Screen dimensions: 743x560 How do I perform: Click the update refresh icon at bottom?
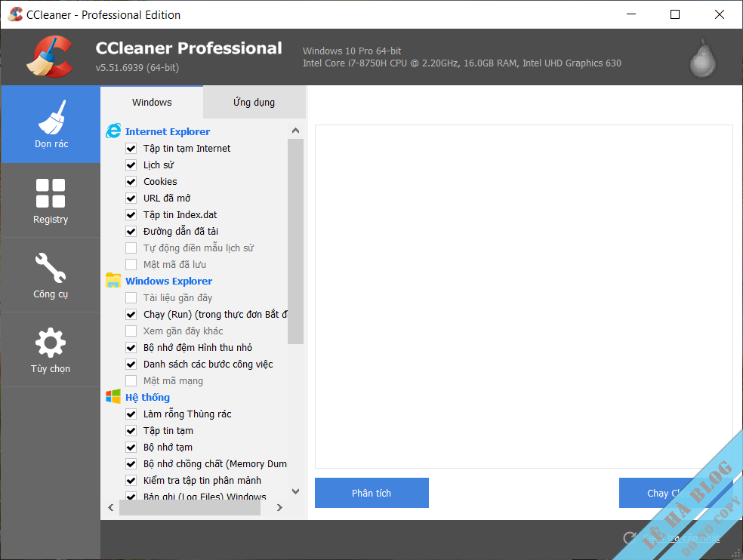(630, 537)
